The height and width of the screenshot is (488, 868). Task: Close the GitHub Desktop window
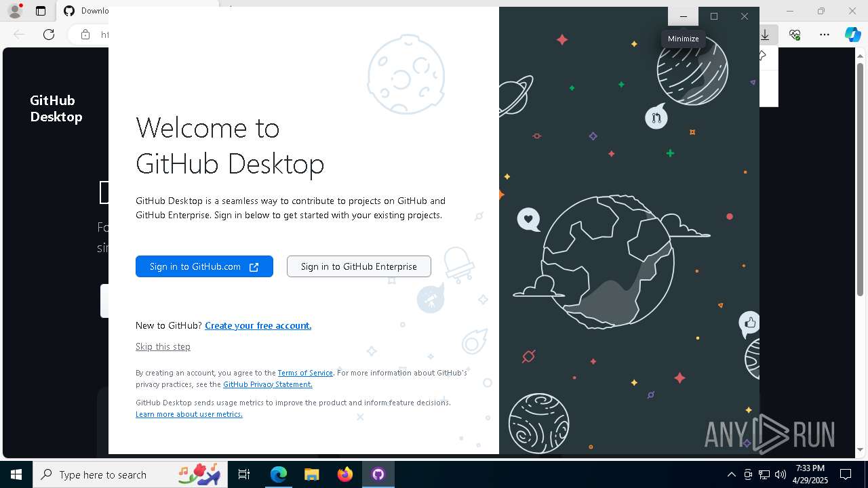(x=745, y=16)
